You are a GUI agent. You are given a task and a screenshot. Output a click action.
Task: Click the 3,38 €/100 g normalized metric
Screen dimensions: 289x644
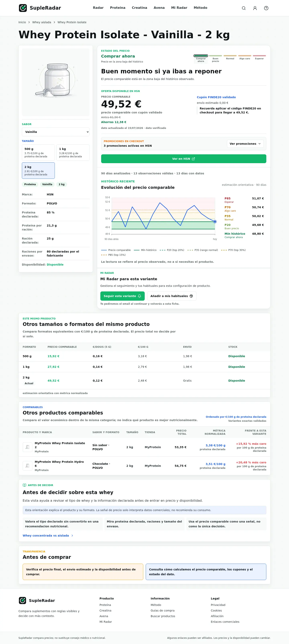(x=215, y=445)
